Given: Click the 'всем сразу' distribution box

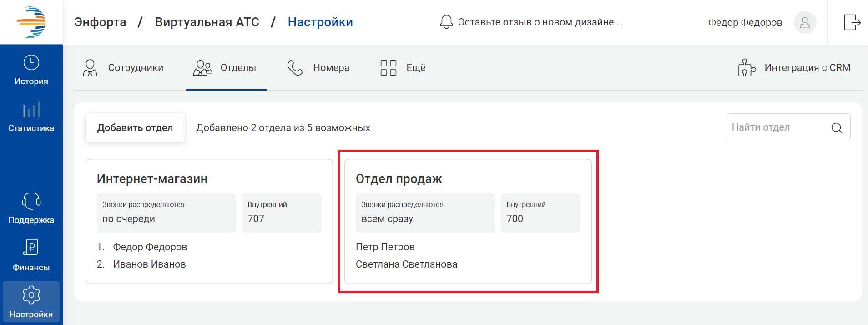Looking at the screenshot, I should tap(425, 213).
